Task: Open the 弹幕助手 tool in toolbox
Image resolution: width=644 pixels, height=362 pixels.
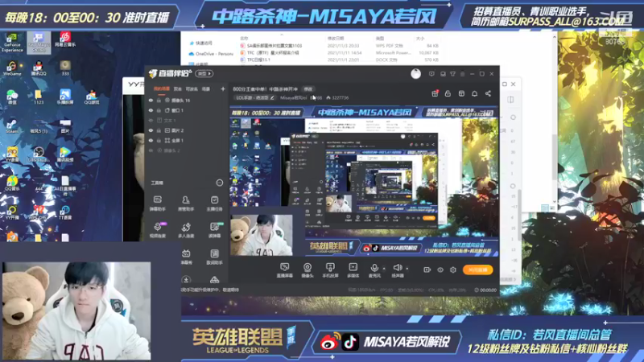Action: point(157,203)
